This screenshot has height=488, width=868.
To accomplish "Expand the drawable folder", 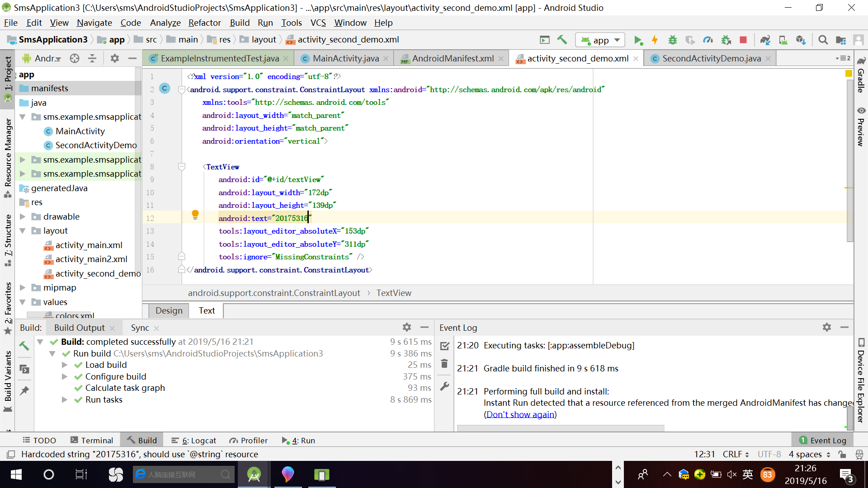I will pyautogui.click(x=22, y=217).
